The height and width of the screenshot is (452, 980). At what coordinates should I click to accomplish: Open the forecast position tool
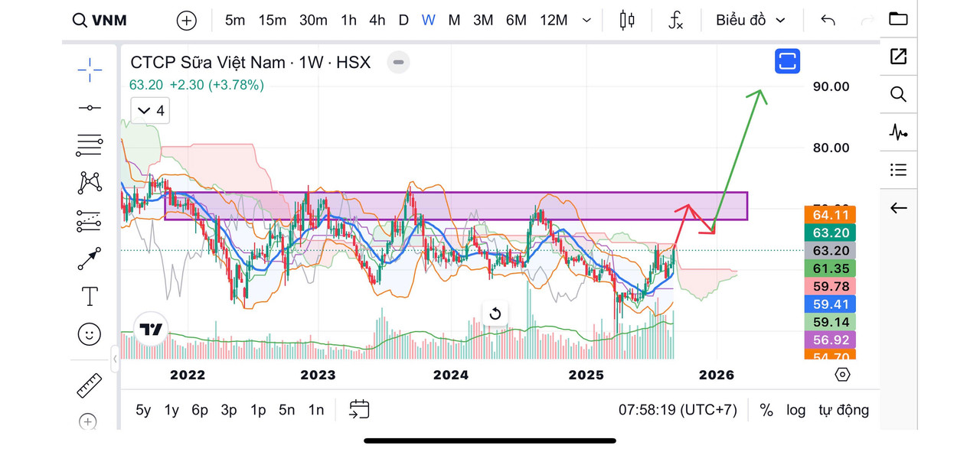click(x=90, y=221)
